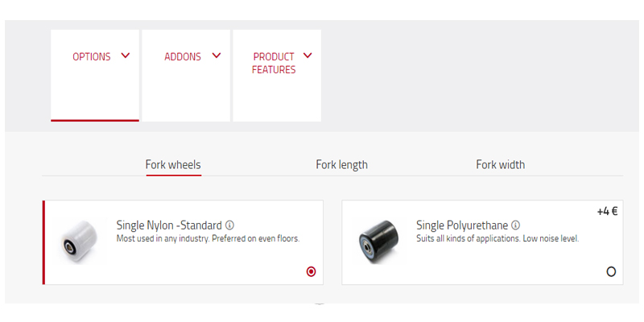The image size is (644, 322).
Task: Switch to the Fork wheels tab
Action: coord(173,165)
